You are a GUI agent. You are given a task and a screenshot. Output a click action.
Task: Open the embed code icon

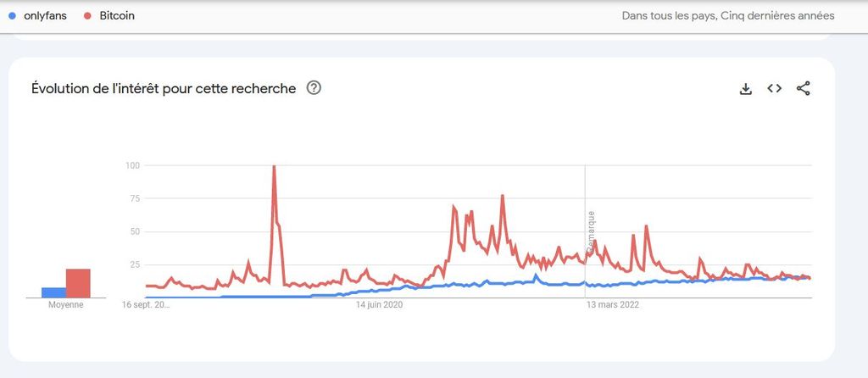(775, 88)
